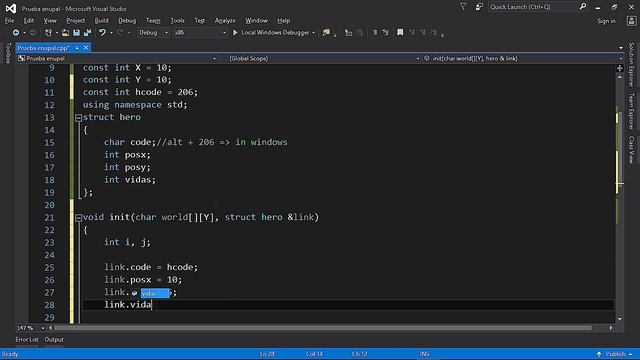
Task: Click the Redo arrow icon
Action: (120, 33)
